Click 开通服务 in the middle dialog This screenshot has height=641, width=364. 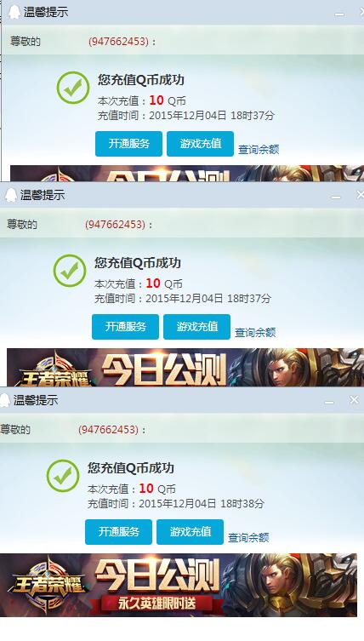(x=125, y=327)
